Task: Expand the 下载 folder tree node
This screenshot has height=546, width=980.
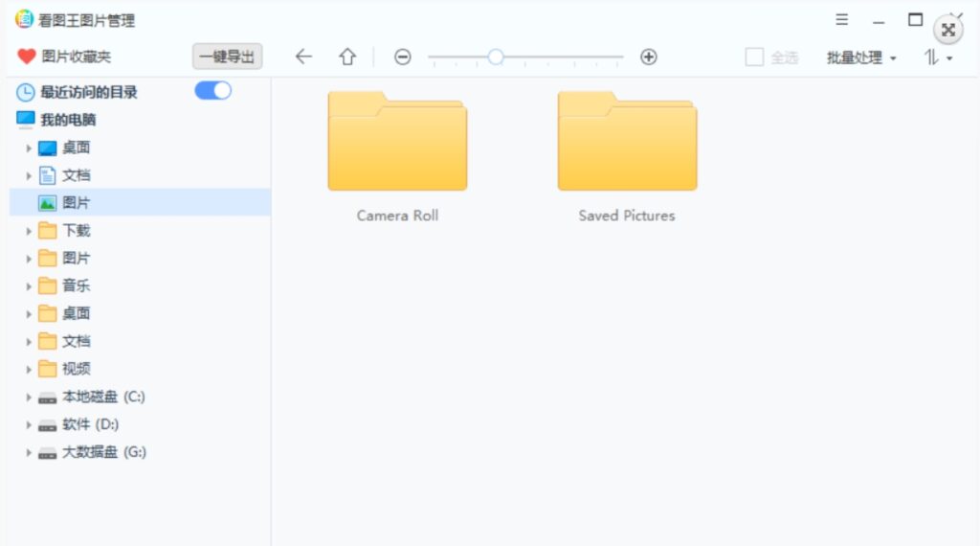Action: (29, 231)
